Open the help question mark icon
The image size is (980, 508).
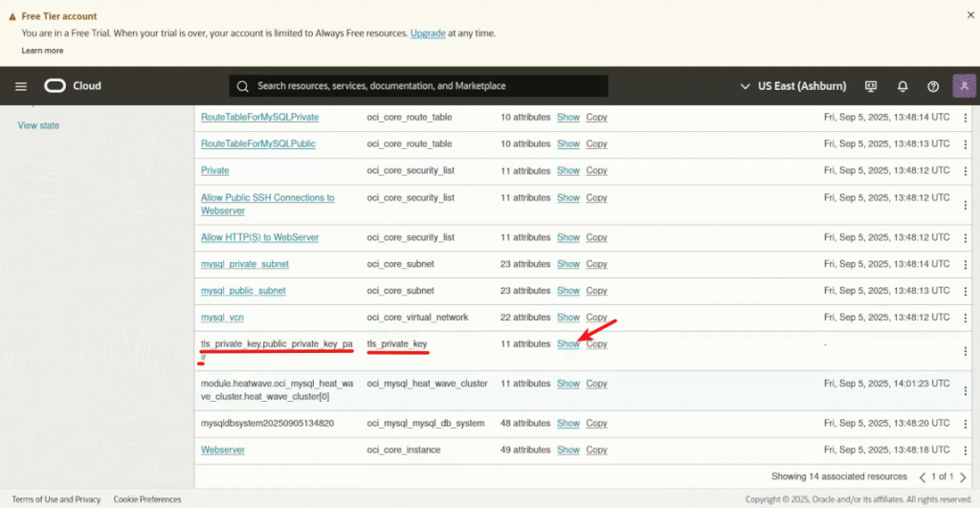tap(933, 86)
